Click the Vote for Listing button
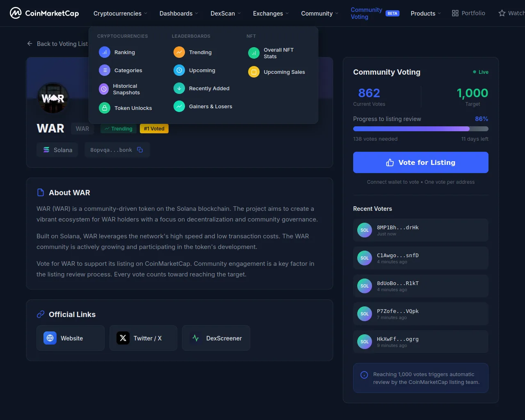 [421, 162]
